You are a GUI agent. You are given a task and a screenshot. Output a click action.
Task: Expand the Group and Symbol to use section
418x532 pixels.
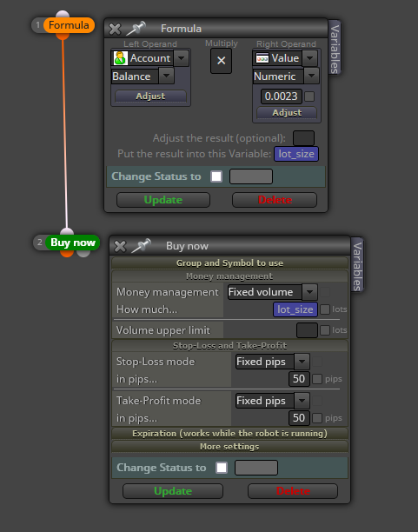(x=229, y=263)
